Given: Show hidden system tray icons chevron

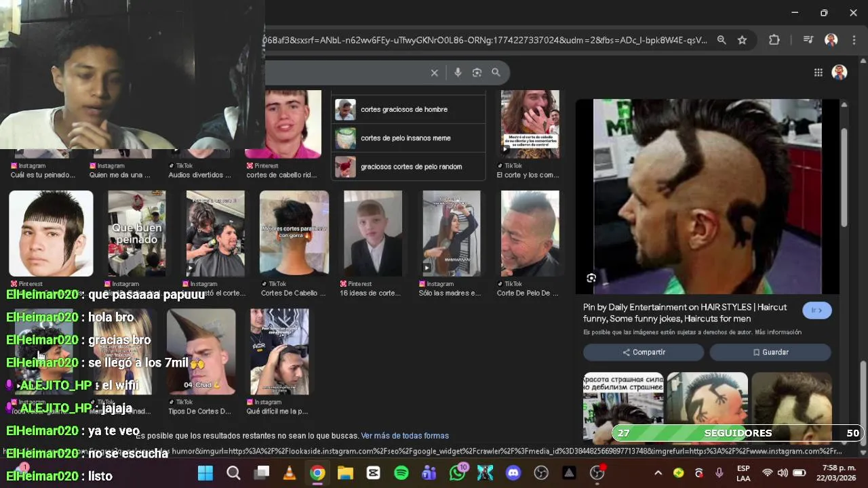Looking at the screenshot, I should [x=658, y=473].
